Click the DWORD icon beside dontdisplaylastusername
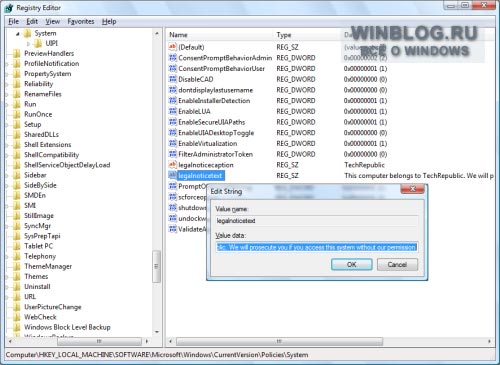500x365 pixels. click(173, 90)
